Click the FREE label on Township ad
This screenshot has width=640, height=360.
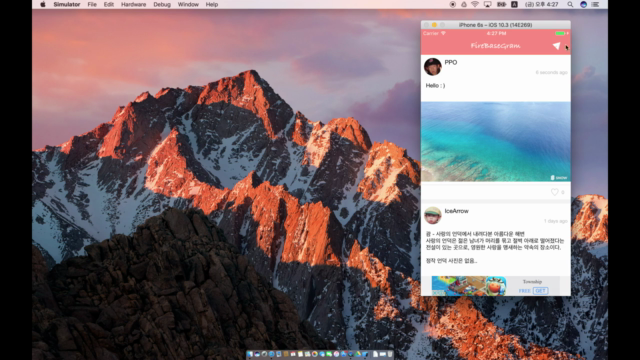pos(524,291)
